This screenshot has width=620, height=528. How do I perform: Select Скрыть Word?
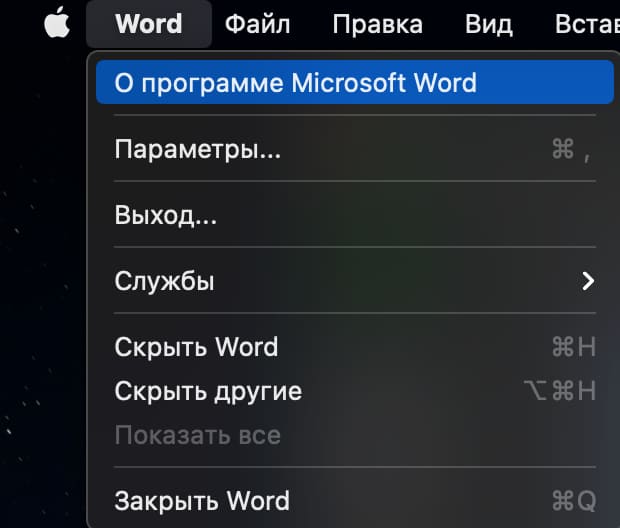(x=196, y=347)
